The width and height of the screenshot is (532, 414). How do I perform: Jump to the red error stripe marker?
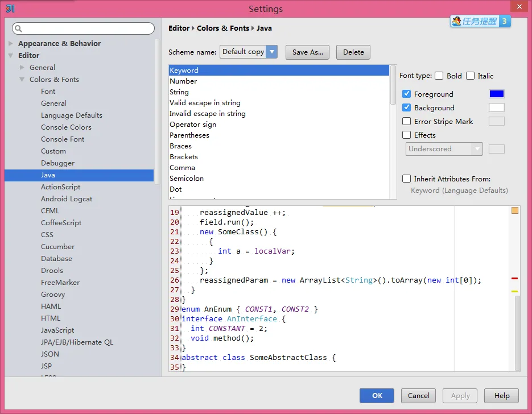pos(514,279)
